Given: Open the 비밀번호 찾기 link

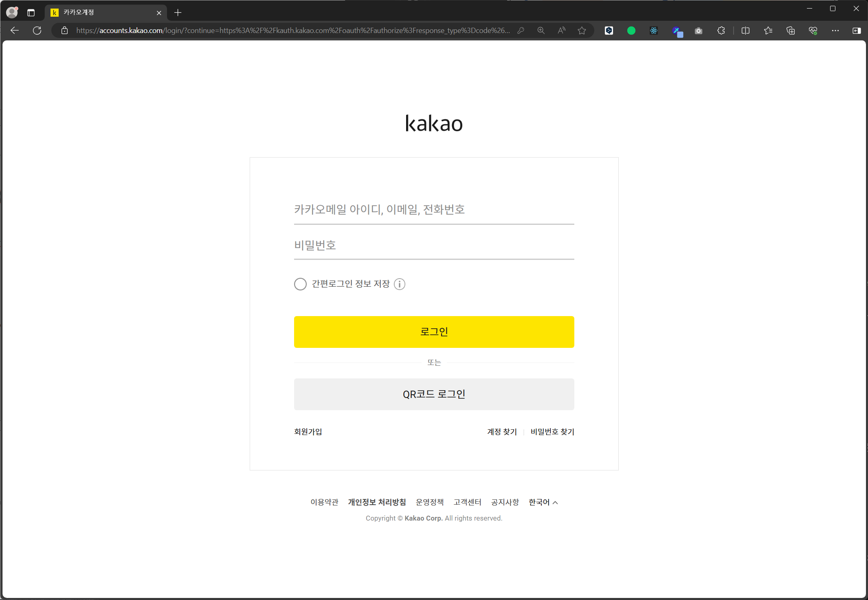Looking at the screenshot, I should [x=552, y=432].
